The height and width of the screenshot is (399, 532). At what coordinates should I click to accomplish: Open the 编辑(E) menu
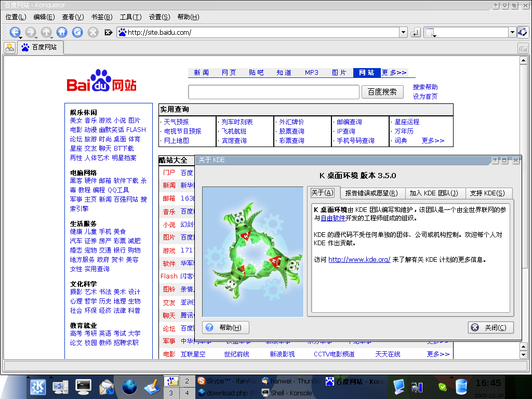44,17
